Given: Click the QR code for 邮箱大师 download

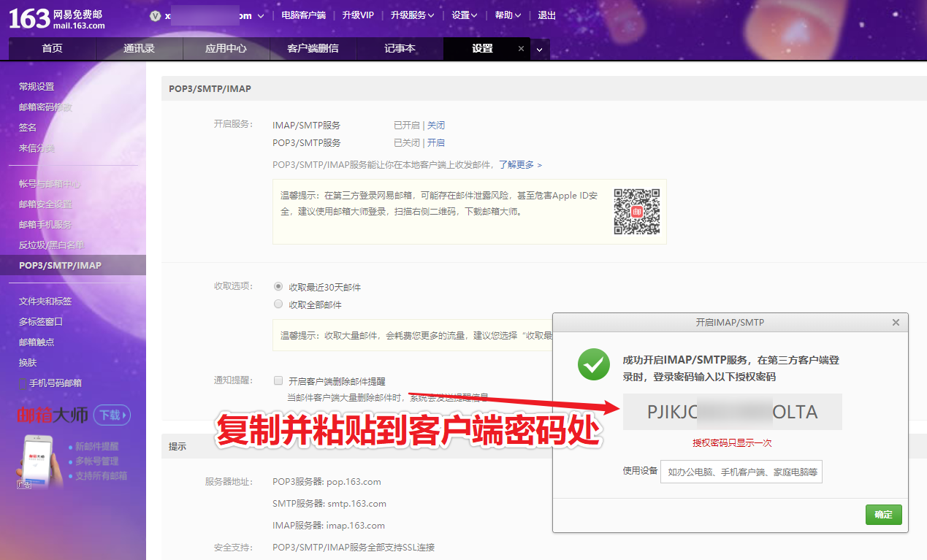Looking at the screenshot, I should [x=637, y=212].
